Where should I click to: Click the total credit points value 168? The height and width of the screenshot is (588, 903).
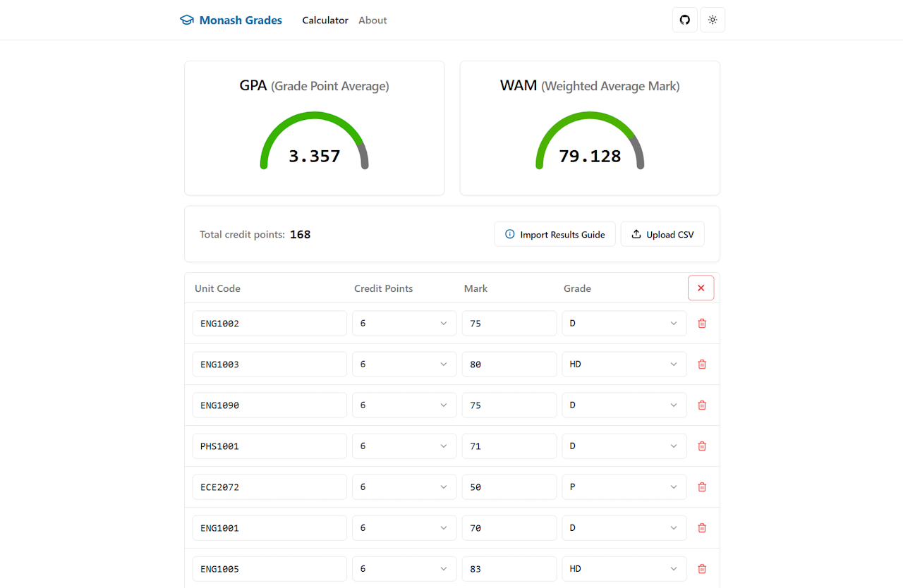point(301,234)
